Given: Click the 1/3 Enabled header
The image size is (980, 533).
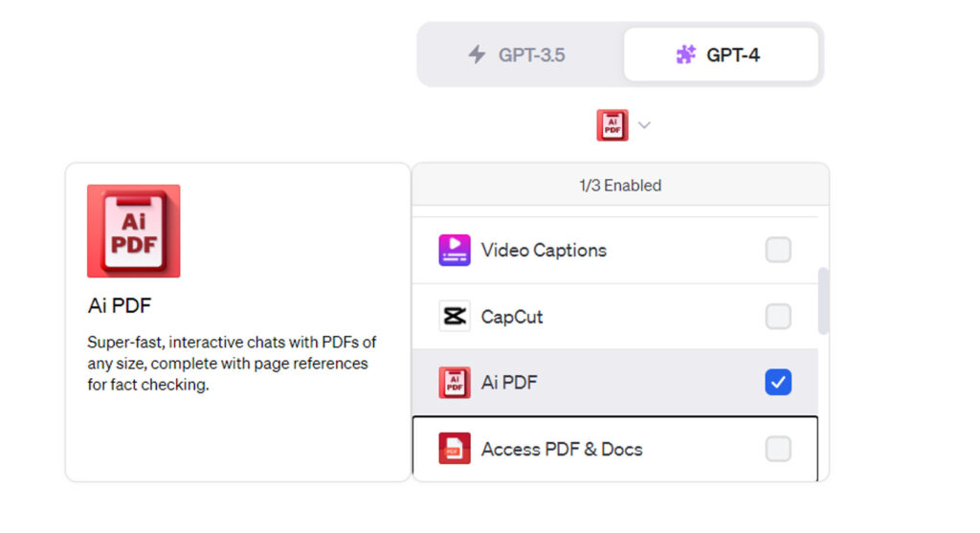Looking at the screenshot, I should tap(620, 186).
